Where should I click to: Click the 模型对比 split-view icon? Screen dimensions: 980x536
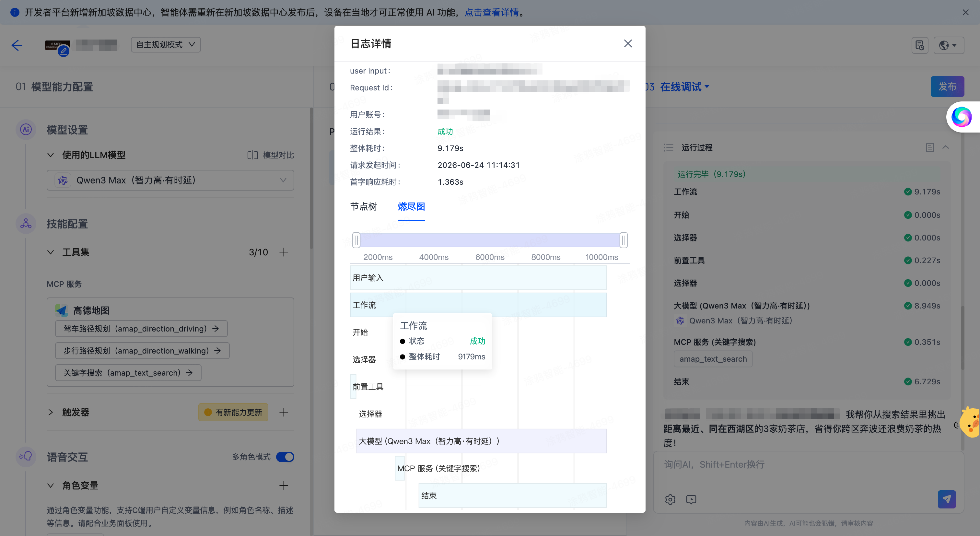click(252, 155)
